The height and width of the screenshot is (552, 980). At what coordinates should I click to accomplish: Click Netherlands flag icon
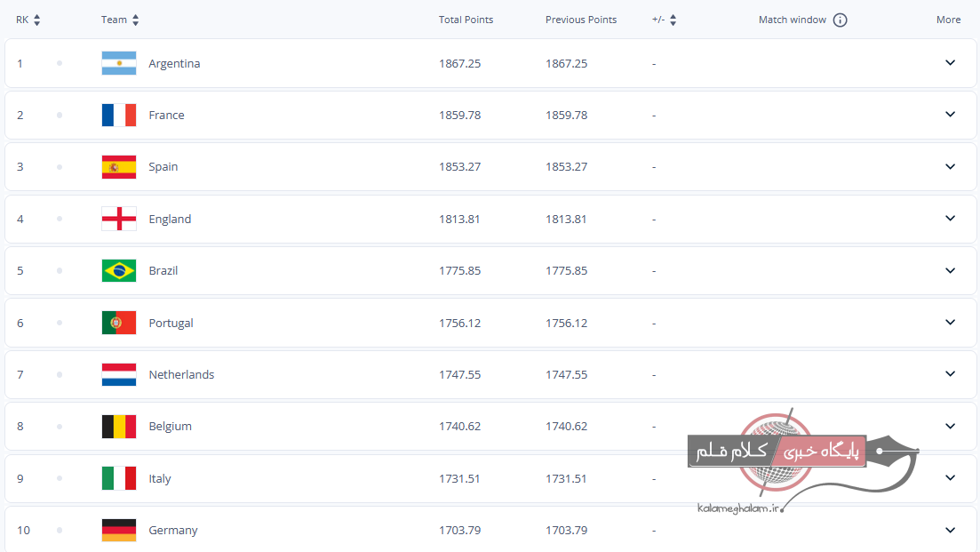click(x=119, y=374)
